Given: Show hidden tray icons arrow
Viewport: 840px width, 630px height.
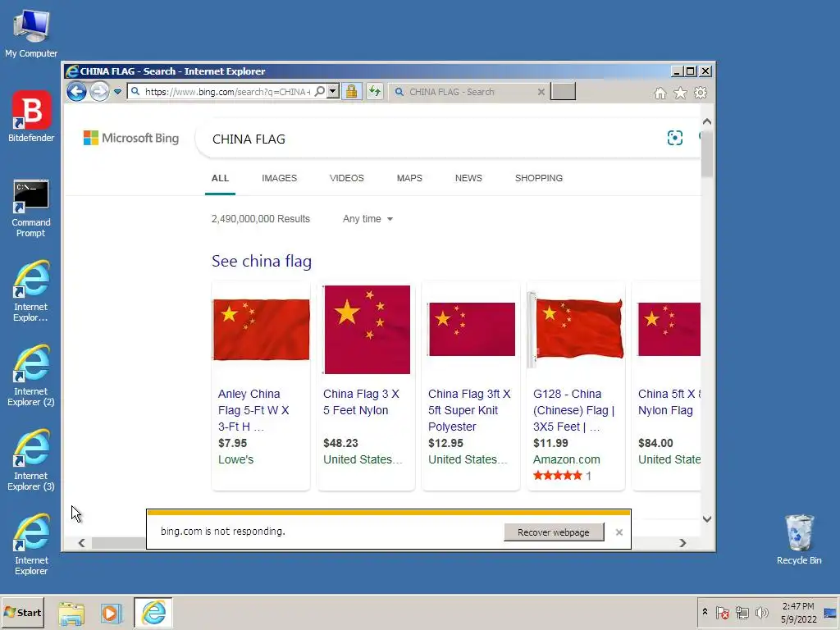Looking at the screenshot, I should [x=705, y=612].
